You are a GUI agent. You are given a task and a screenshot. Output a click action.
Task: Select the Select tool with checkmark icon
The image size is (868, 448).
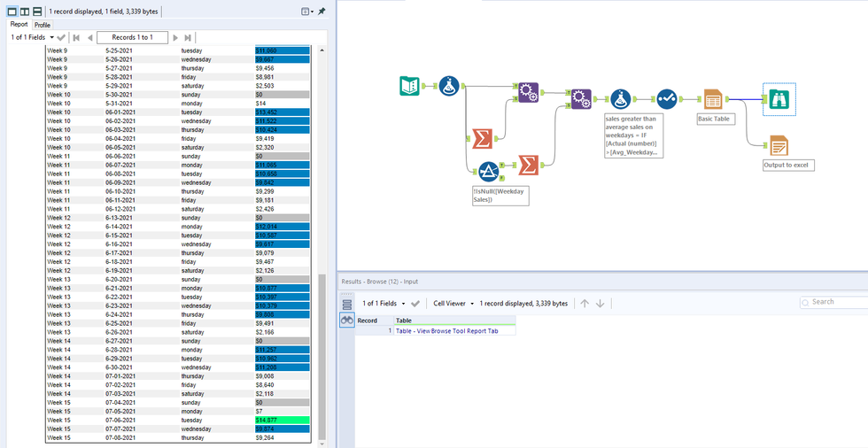pos(667,99)
